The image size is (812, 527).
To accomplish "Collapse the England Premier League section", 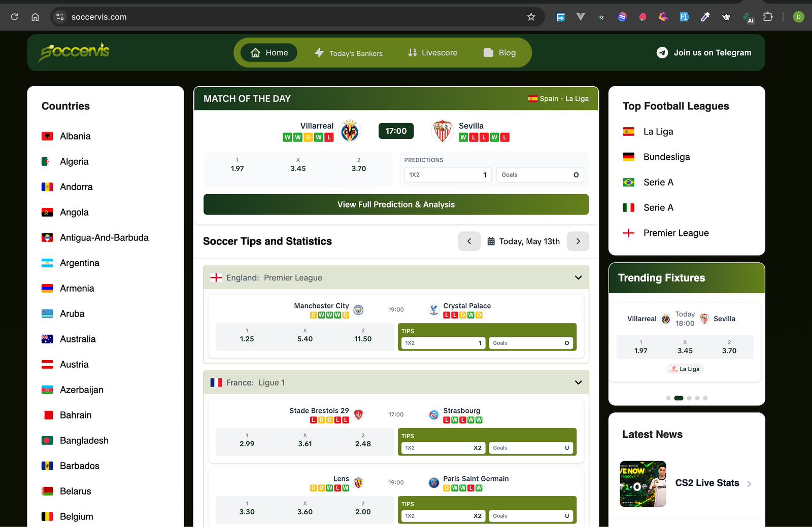I will 578,277.
